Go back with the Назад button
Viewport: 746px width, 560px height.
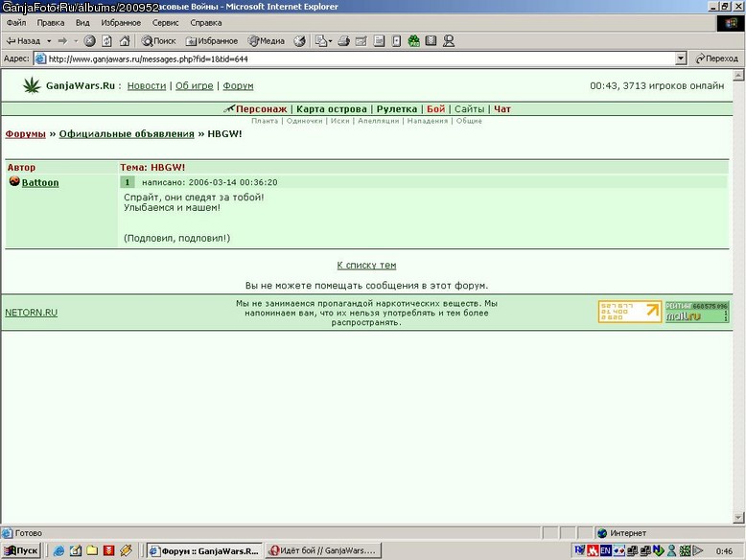(x=23, y=41)
